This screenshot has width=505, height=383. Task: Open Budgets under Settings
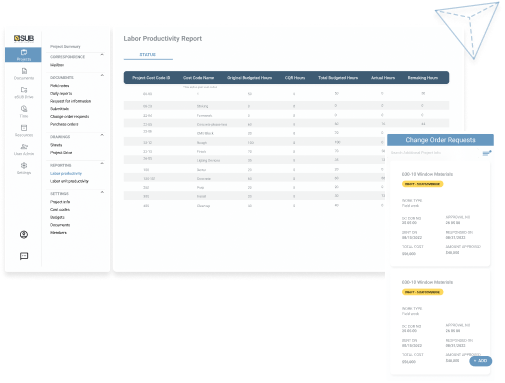coord(57,217)
